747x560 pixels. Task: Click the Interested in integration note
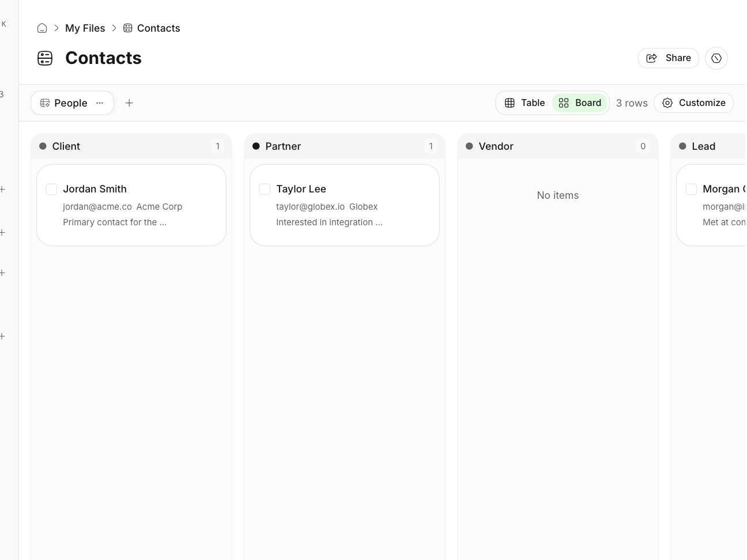[329, 222]
